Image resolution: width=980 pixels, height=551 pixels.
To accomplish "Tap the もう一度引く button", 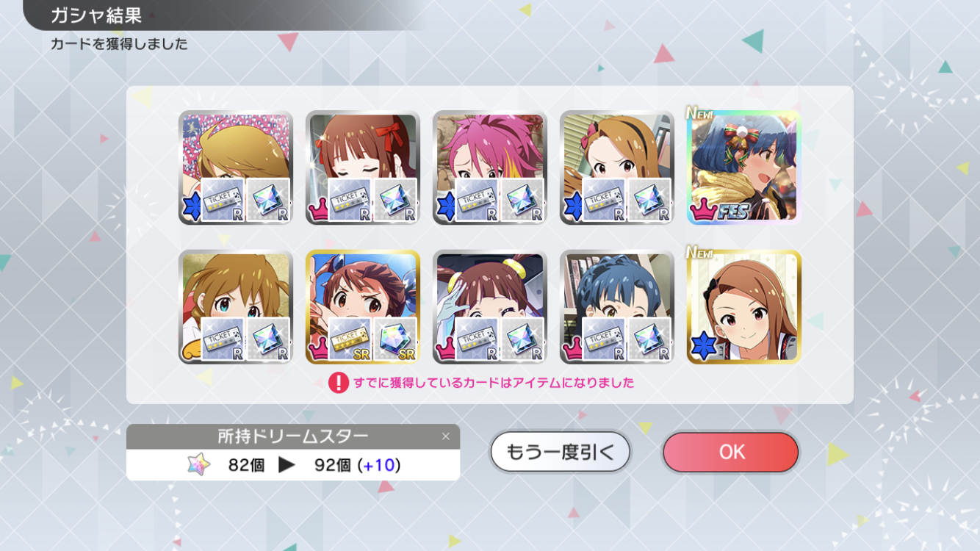I will tap(560, 452).
